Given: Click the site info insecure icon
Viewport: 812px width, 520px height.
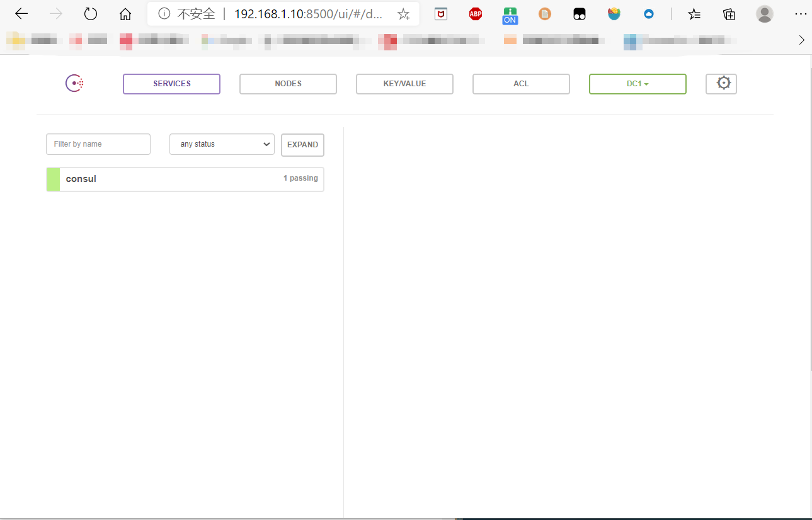Looking at the screenshot, I should [164, 14].
